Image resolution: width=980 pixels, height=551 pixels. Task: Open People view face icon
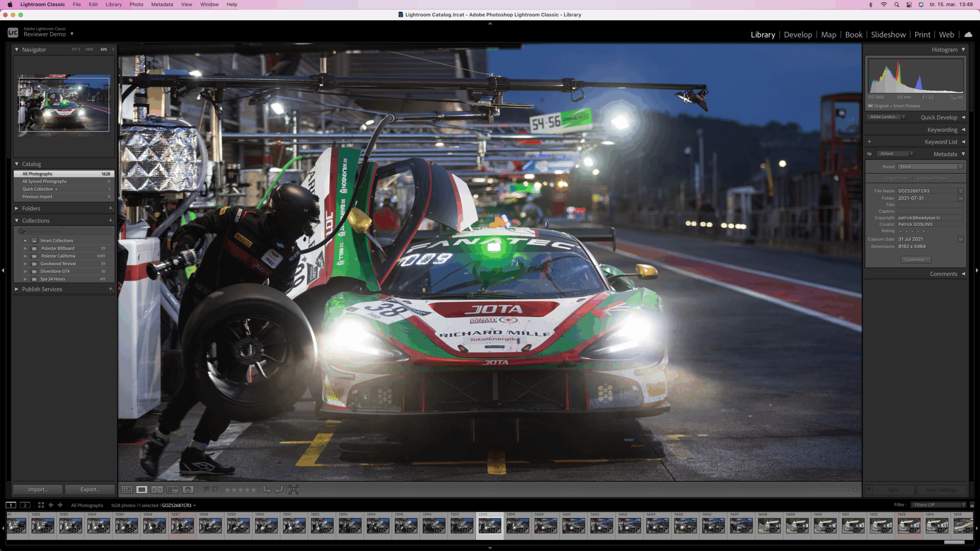pyautogui.click(x=188, y=489)
